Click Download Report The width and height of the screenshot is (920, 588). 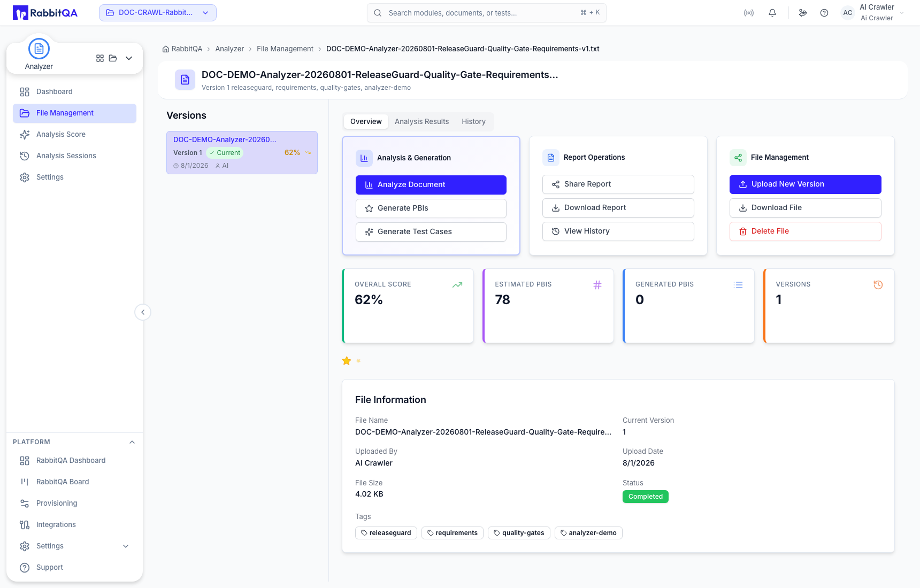click(x=618, y=208)
